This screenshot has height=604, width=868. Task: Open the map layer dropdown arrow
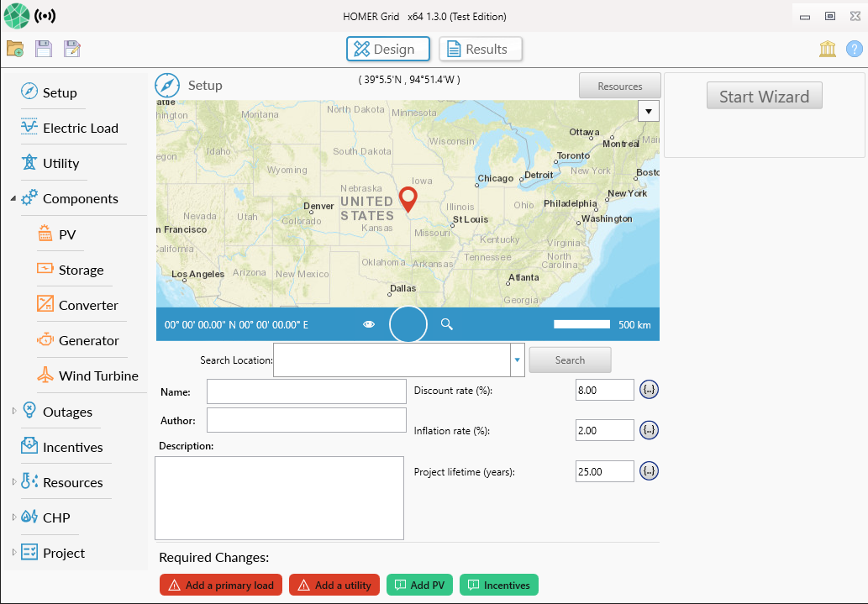click(648, 111)
